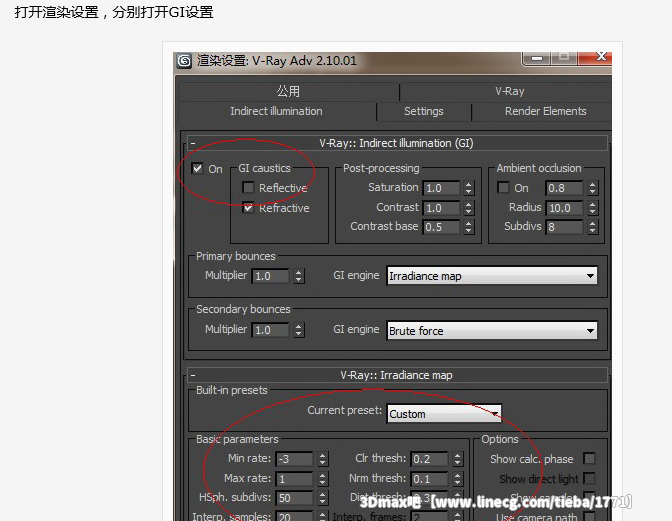Image resolution: width=672 pixels, height=521 pixels.
Task: Open the Current preset dropdown
Action: coord(444,414)
